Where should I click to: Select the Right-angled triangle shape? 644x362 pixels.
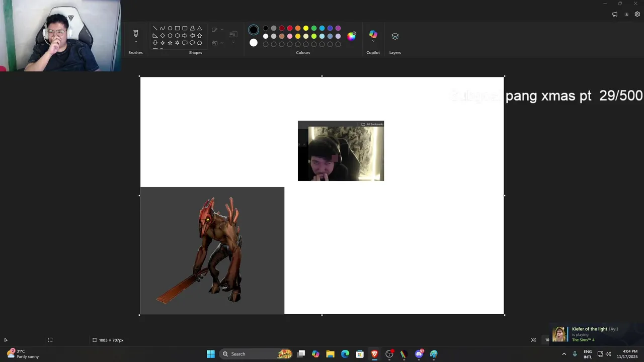click(x=155, y=36)
